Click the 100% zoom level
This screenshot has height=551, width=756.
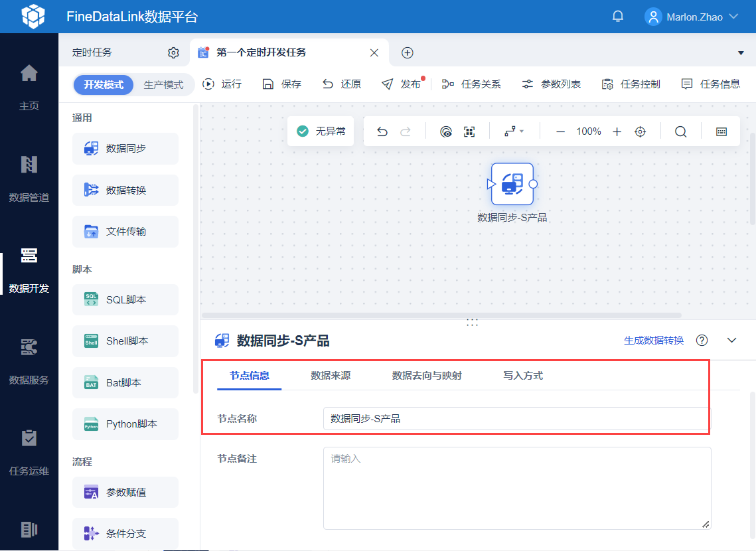(x=589, y=131)
